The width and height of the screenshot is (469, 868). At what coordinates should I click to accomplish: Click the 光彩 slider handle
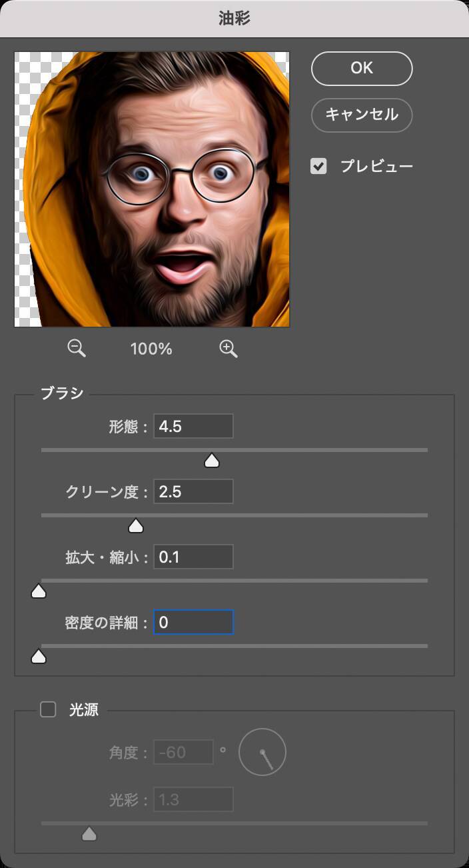[89, 833]
